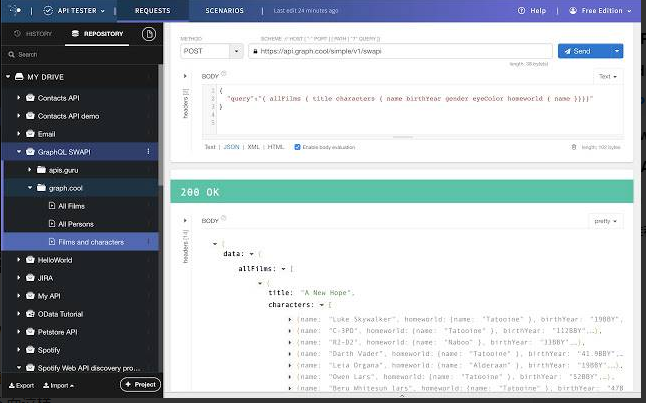
Task: Click the Petstore API project icon
Action: [x=30, y=332]
